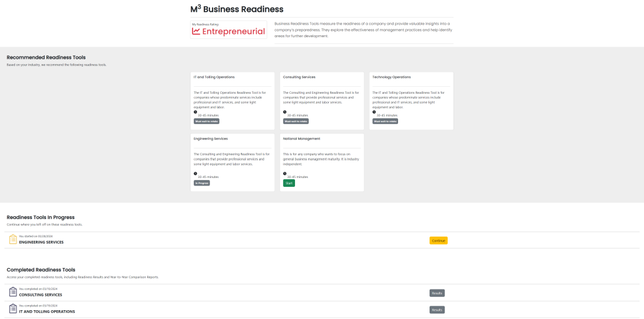This screenshot has height=319, width=644.
Task: Continue the Engineering Services readiness tool
Action: (438, 240)
